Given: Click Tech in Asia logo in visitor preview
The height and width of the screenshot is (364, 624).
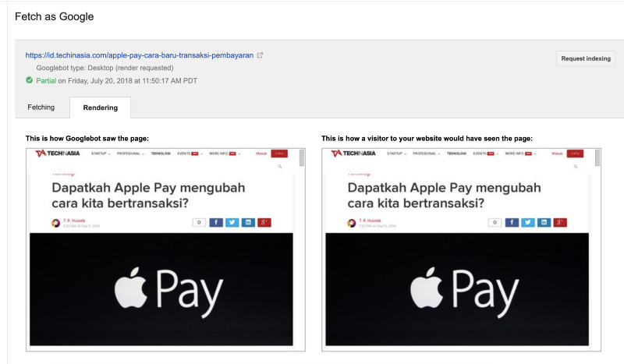Looking at the screenshot, I should (353, 153).
